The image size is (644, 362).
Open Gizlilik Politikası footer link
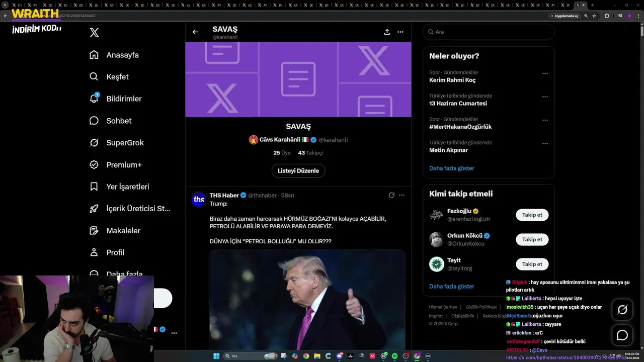pyautogui.click(x=481, y=307)
